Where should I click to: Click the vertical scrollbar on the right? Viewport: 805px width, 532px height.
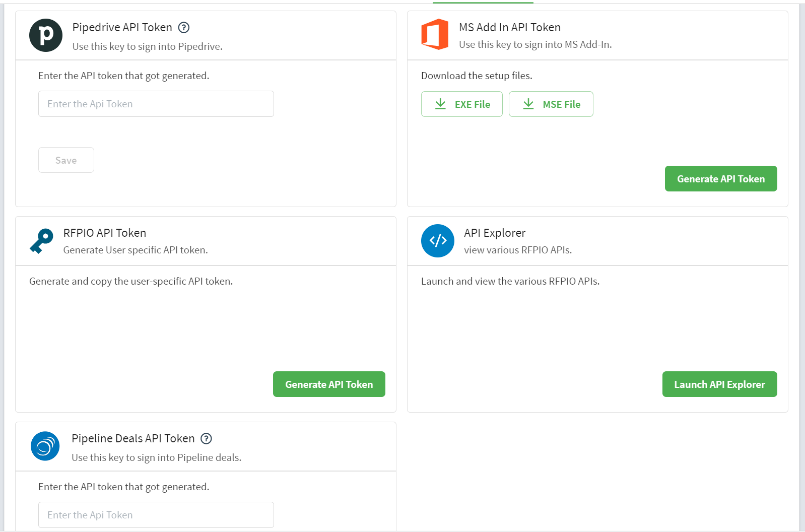[x=802, y=267]
